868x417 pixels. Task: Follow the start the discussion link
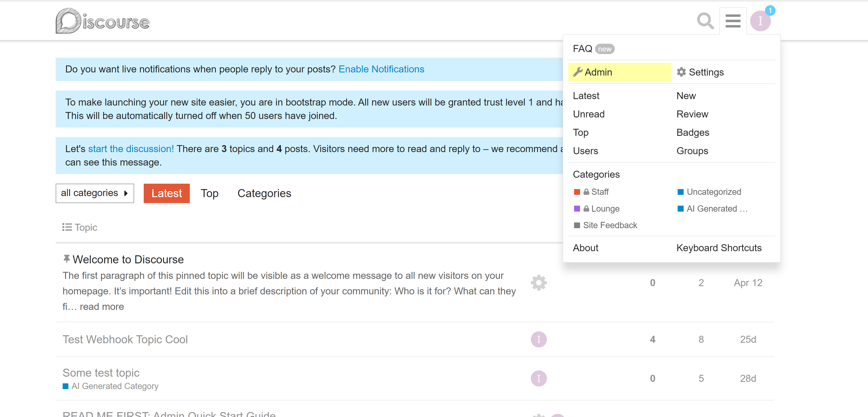[x=131, y=149]
